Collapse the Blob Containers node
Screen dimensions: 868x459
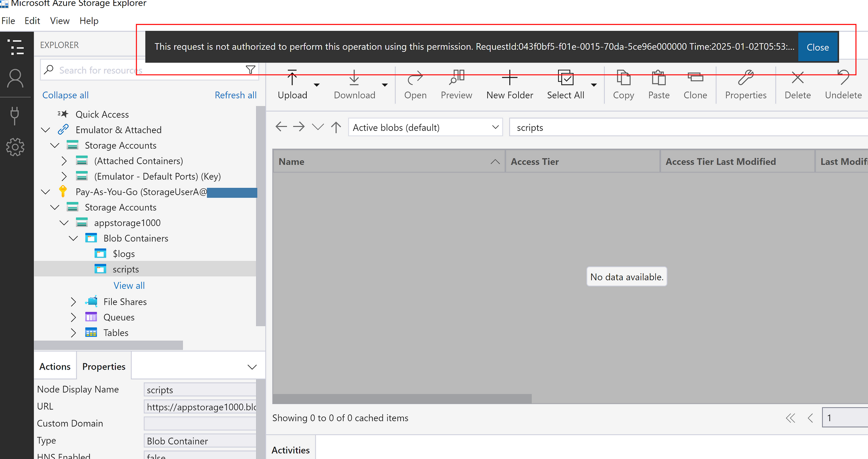pos(73,238)
